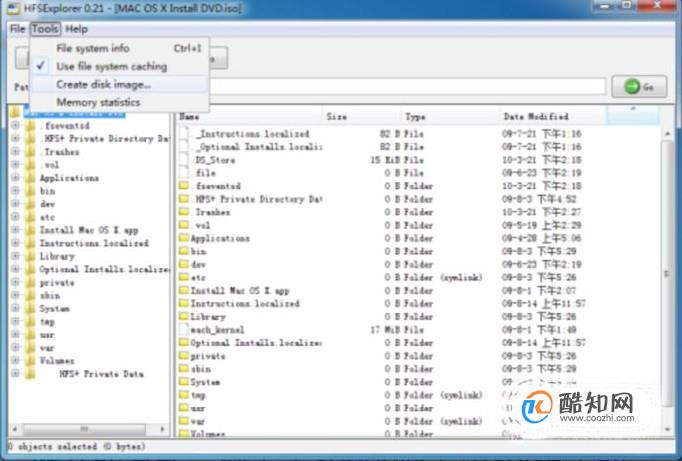682x461 pixels.
Task: Click folder icon of sbin in tree
Action: pos(30,295)
